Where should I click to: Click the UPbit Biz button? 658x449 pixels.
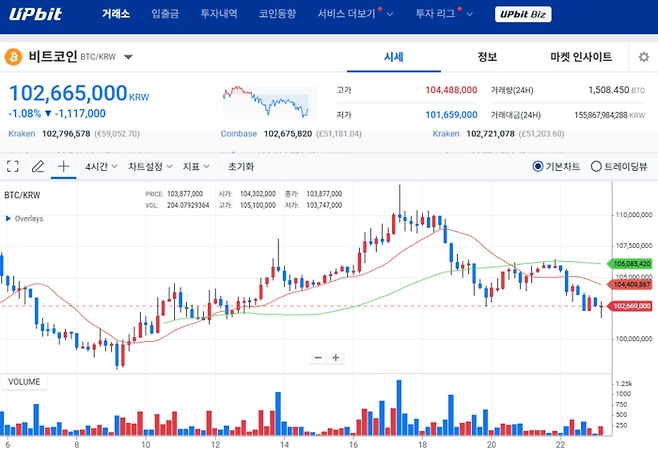coord(523,14)
